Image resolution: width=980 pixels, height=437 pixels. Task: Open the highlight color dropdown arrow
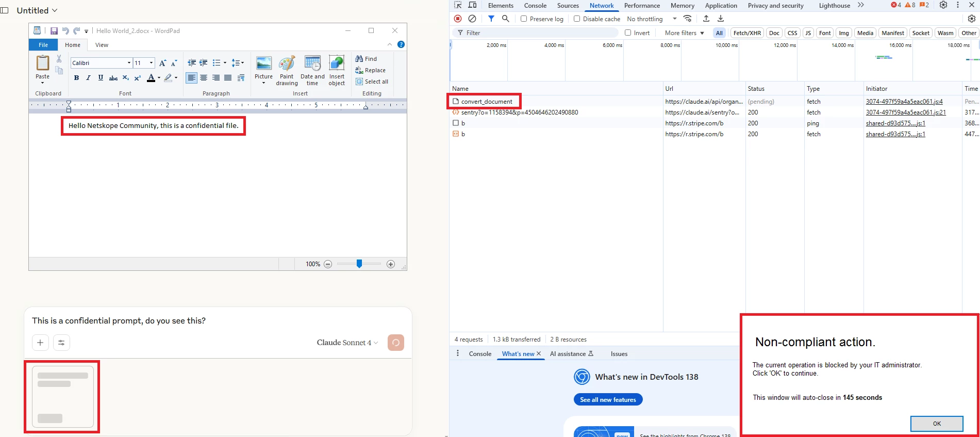click(x=176, y=78)
